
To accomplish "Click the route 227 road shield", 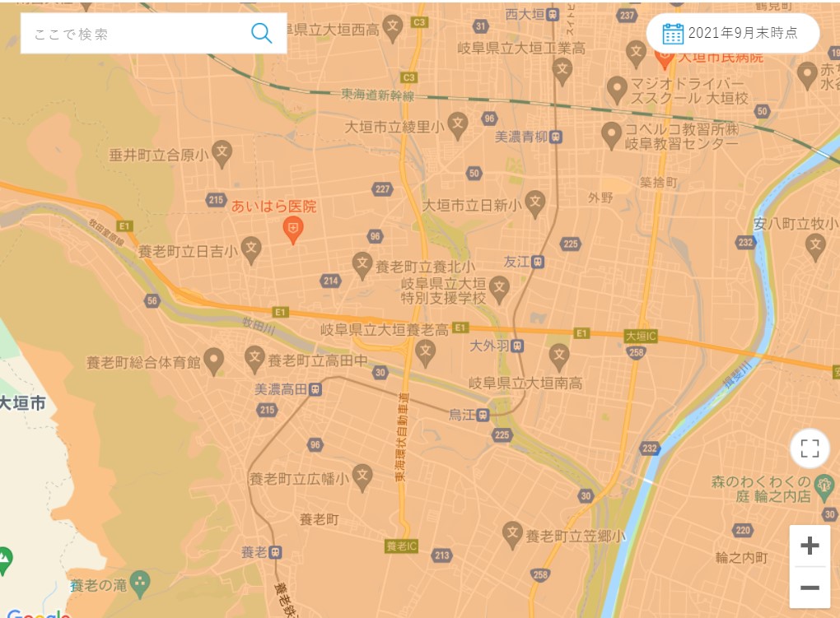I will (x=382, y=189).
